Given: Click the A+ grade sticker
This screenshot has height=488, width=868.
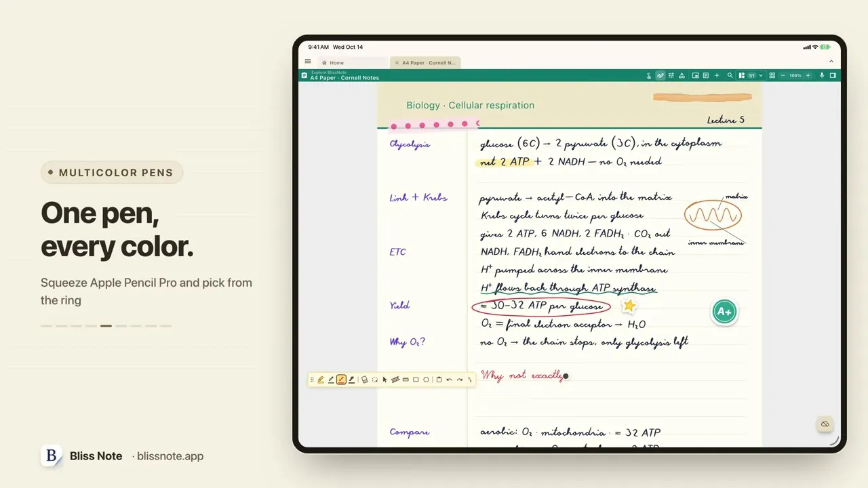Looking at the screenshot, I should pyautogui.click(x=724, y=312).
